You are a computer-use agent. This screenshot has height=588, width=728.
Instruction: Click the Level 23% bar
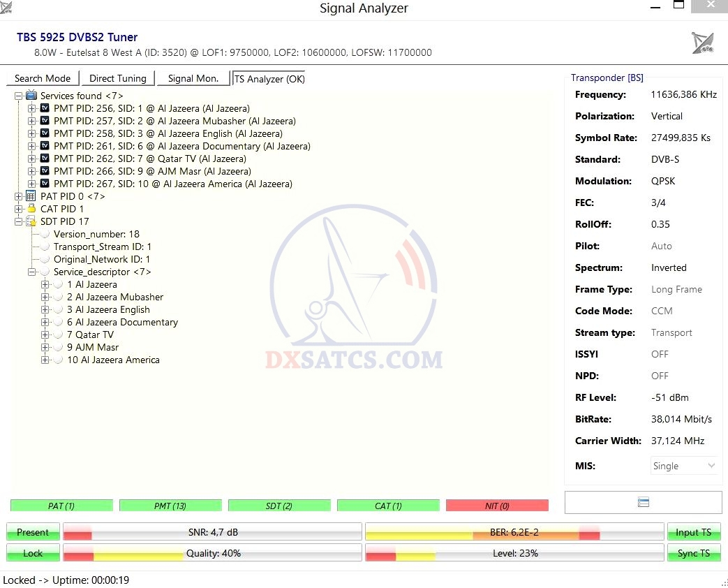(514, 552)
